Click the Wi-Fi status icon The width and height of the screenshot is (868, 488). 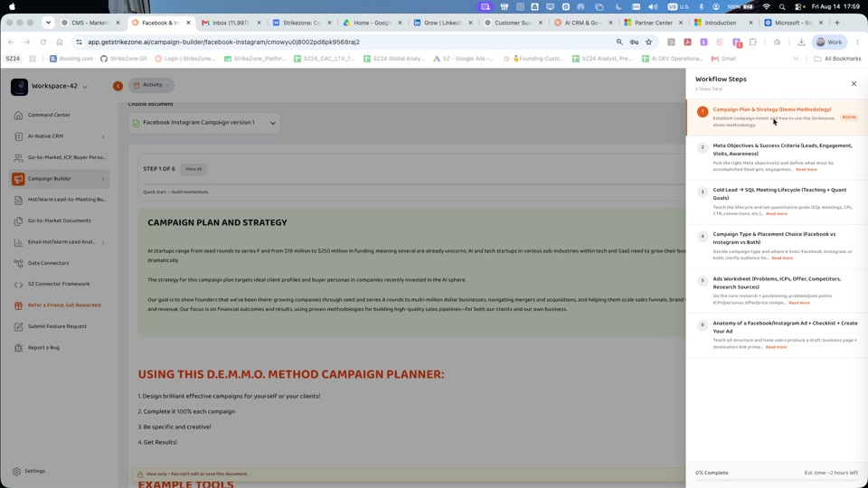coord(766,6)
